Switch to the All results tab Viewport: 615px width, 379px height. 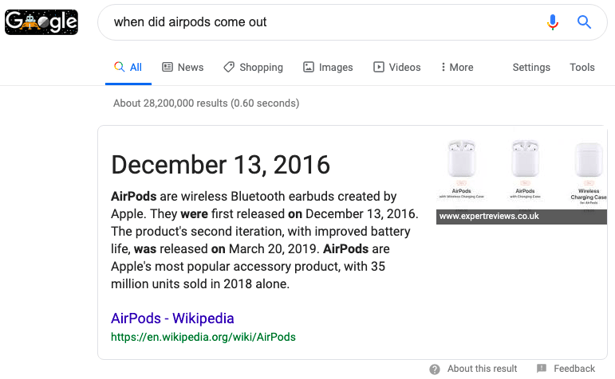pos(128,67)
